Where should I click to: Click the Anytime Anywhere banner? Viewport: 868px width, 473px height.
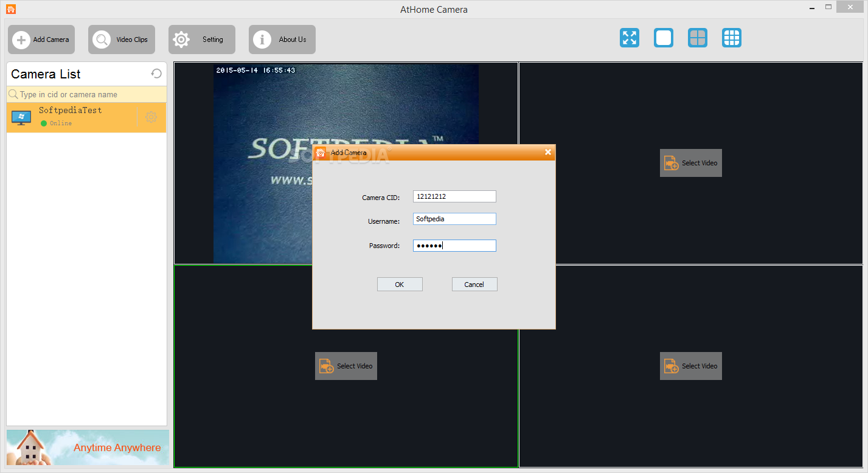point(88,447)
